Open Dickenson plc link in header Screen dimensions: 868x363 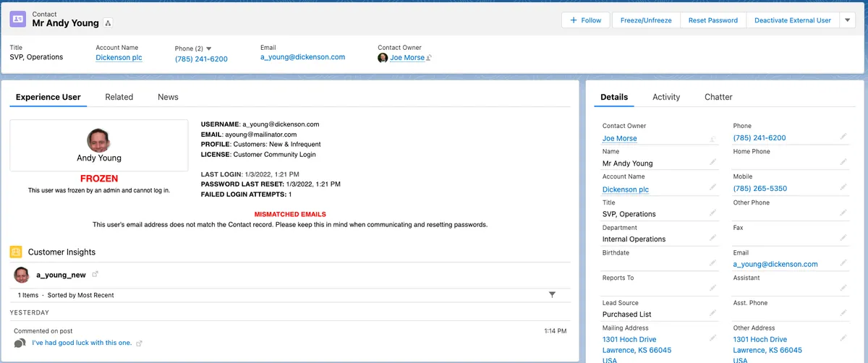119,58
